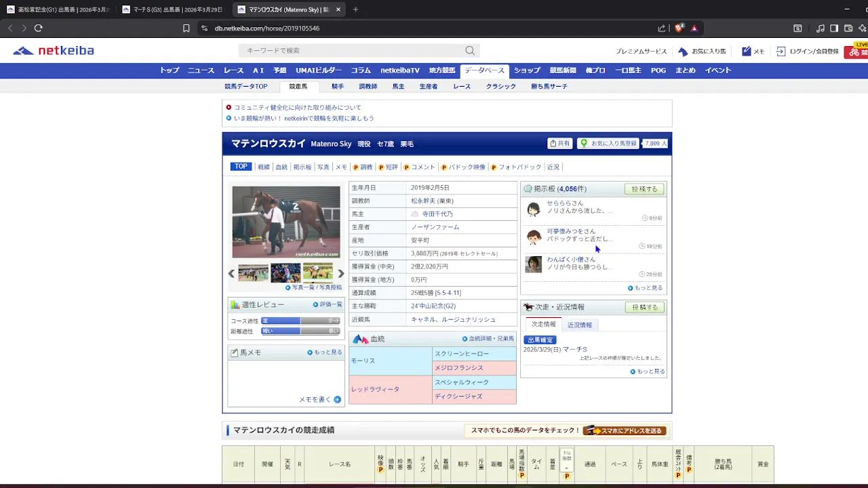Switch to the 次走情報 tab

(544, 325)
